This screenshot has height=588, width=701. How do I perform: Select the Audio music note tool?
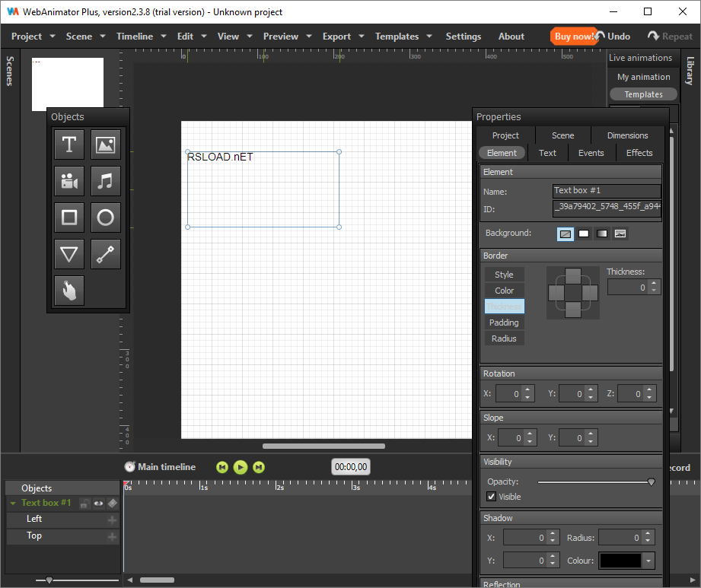pos(106,181)
